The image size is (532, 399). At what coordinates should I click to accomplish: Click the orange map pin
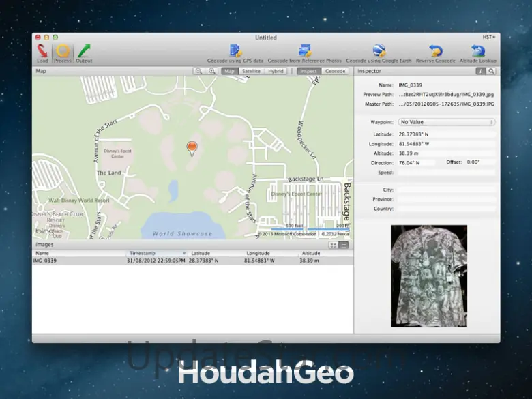192,148
